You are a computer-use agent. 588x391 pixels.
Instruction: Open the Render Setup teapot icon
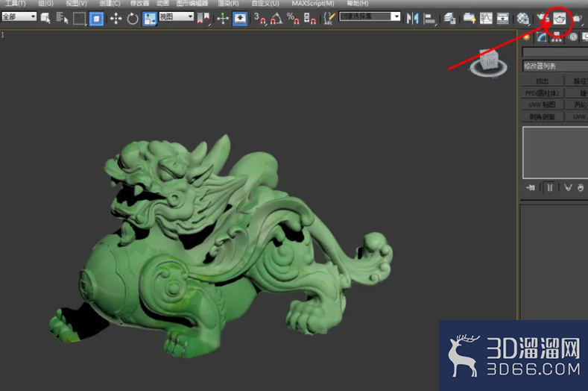click(542, 18)
